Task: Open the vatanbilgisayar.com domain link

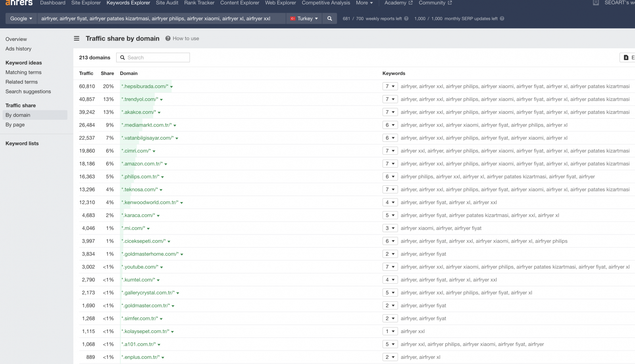Action: pyautogui.click(x=147, y=138)
